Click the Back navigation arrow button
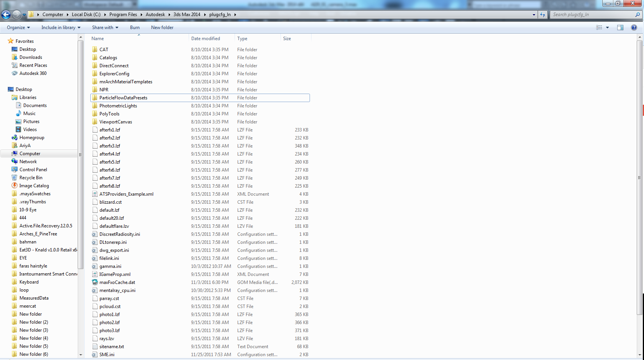Viewport: 644px width, 360px height. [x=6, y=15]
